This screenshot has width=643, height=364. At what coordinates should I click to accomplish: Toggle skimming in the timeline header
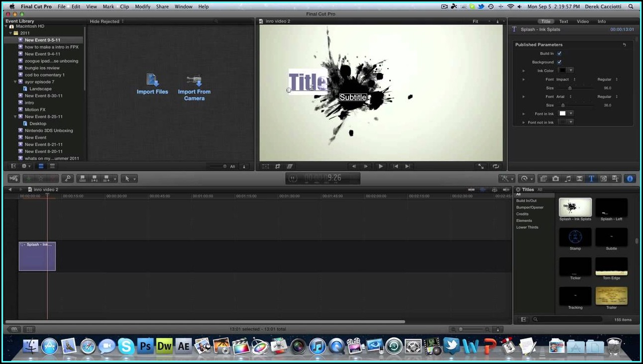click(471, 189)
